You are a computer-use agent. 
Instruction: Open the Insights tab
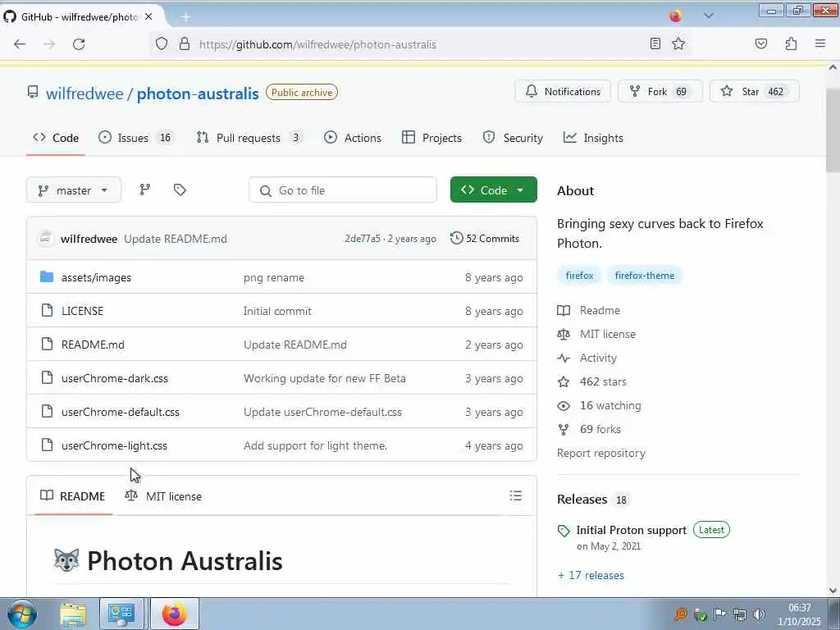593,138
